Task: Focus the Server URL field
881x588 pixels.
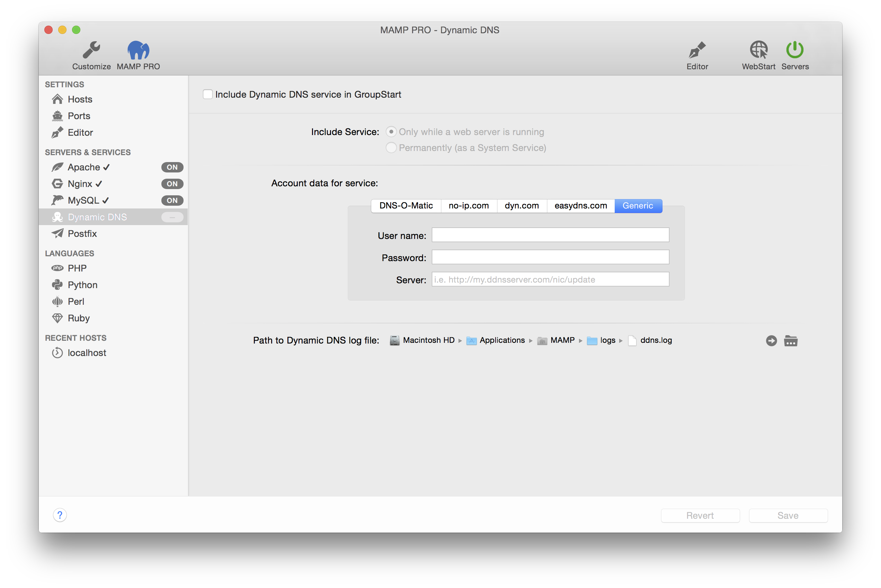Action: 550,279
